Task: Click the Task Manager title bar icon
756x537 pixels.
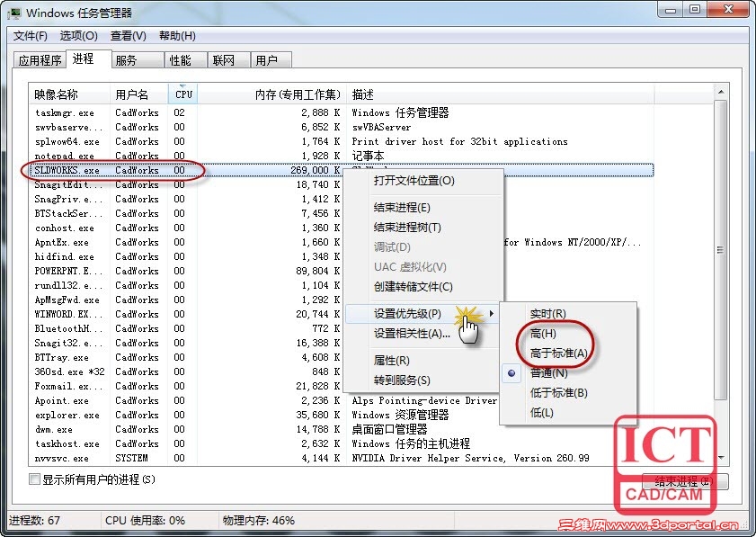Action: [14, 13]
